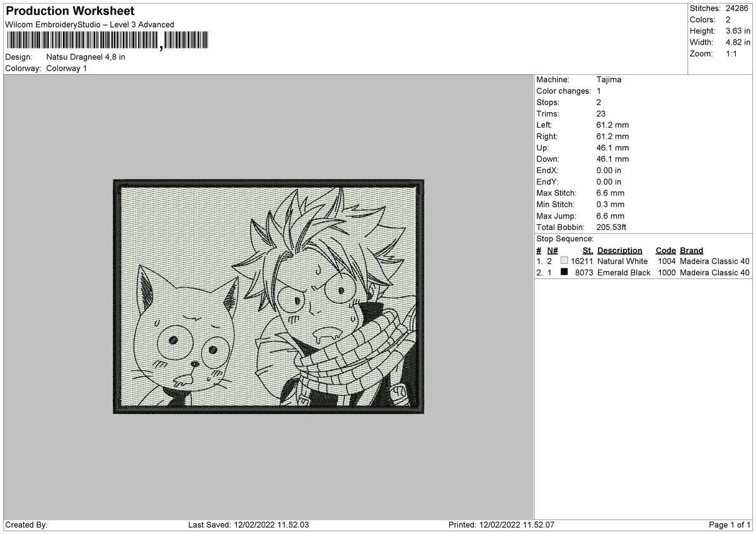Click the text 'Wilcom EmbroideryStudio – Level 3 Advanced'
The image size is (756, 534).
89,25
